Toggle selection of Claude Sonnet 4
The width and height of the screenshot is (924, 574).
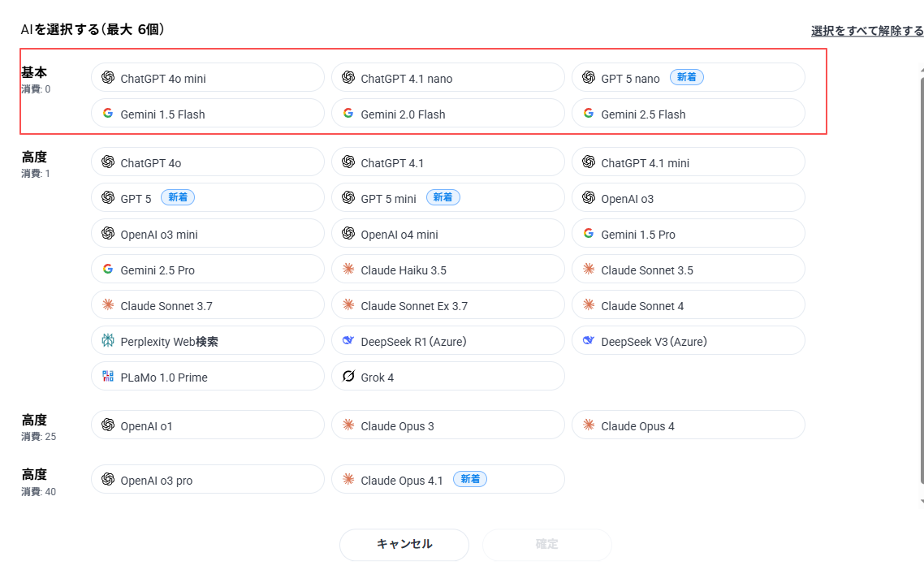(x=688, y=305)
